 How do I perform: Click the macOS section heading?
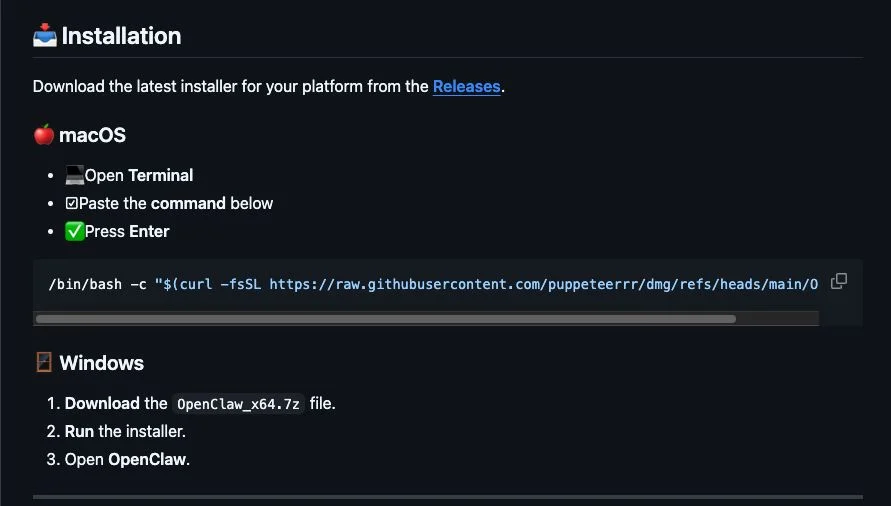(92, 135)
